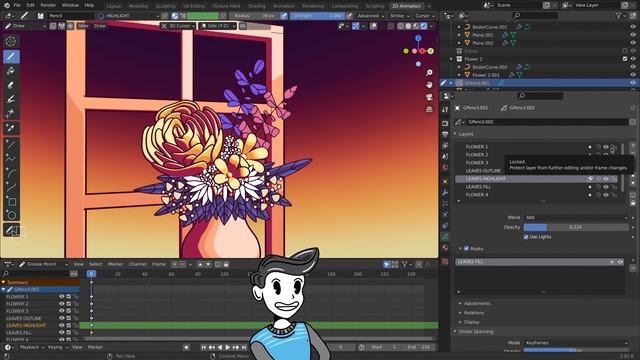Select the Circle shape tool
Viewport: 640px width, 360px height.
pos(11,216)
